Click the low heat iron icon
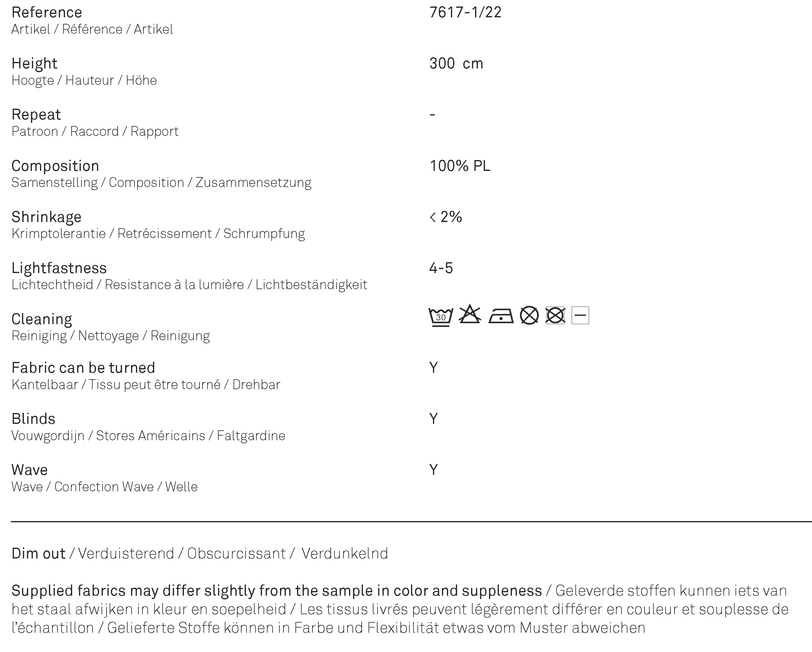 click(501, 316)
